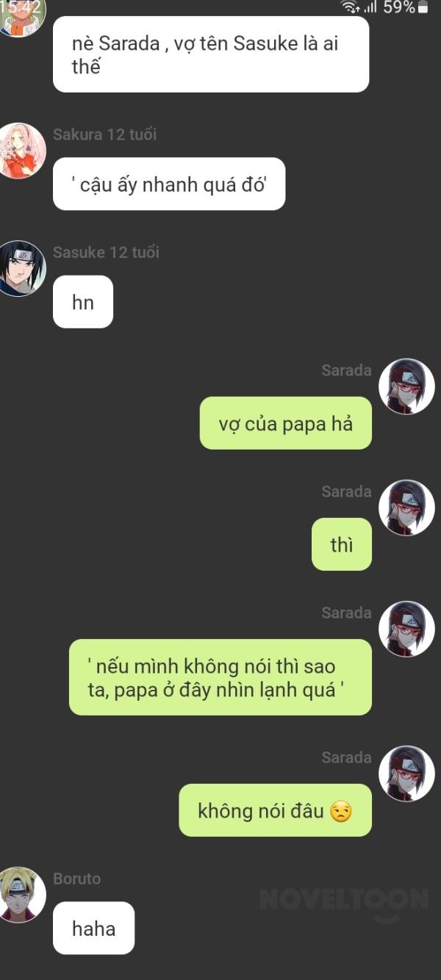Tap Sarada avatar beside 'nếu mình không nói' bubble
Screen dimensions: 441x980
406,629
